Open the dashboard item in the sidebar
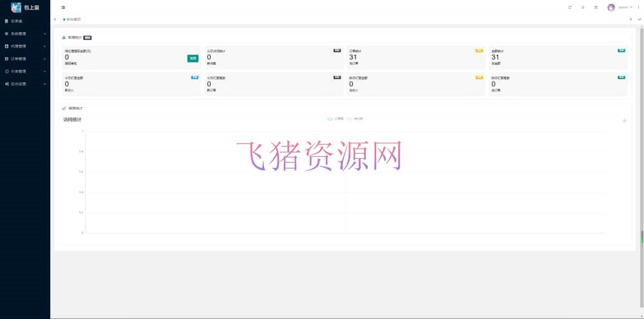644x319 pixels. 25,21
